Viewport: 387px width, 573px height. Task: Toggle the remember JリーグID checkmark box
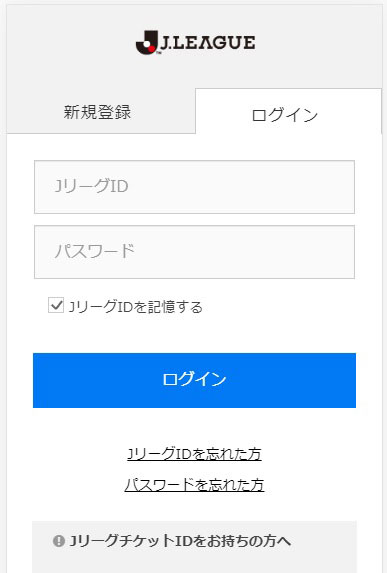56,305
